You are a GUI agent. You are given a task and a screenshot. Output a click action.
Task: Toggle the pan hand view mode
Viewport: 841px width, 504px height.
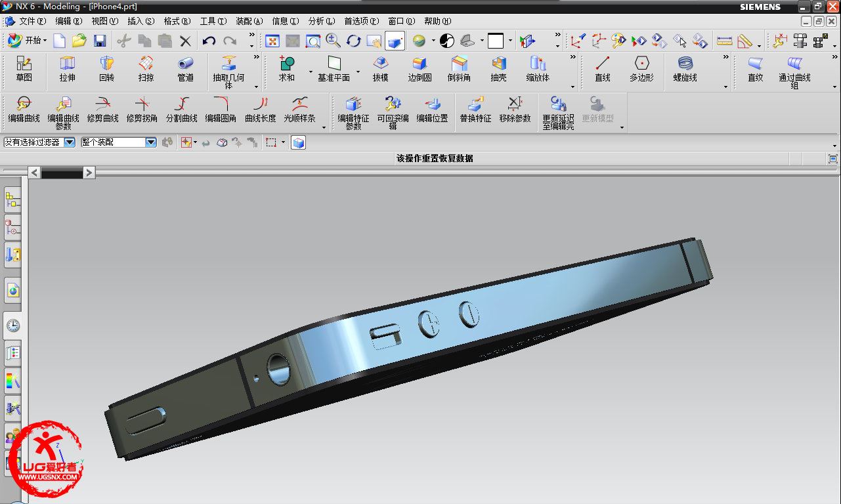click(x=374, y=41)
